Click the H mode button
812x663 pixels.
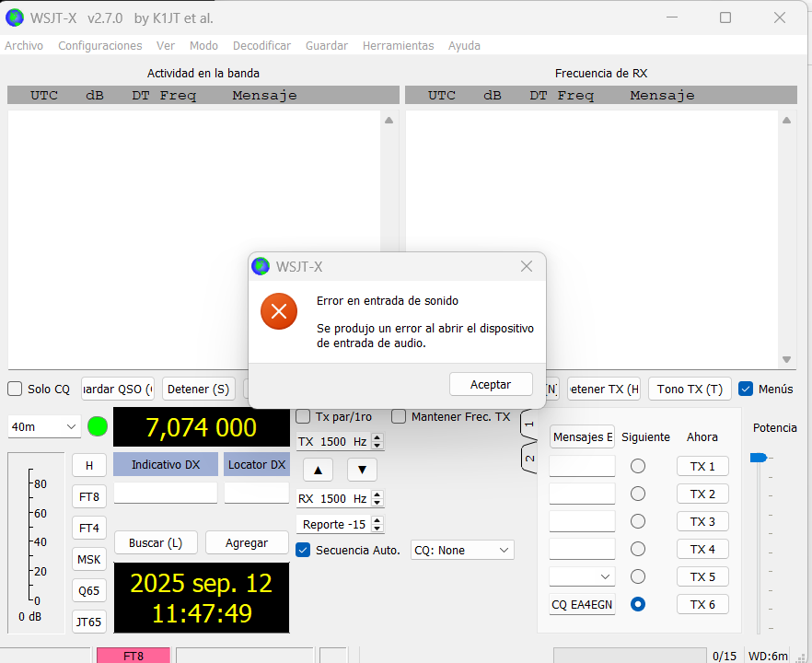[x=89, y=466]
